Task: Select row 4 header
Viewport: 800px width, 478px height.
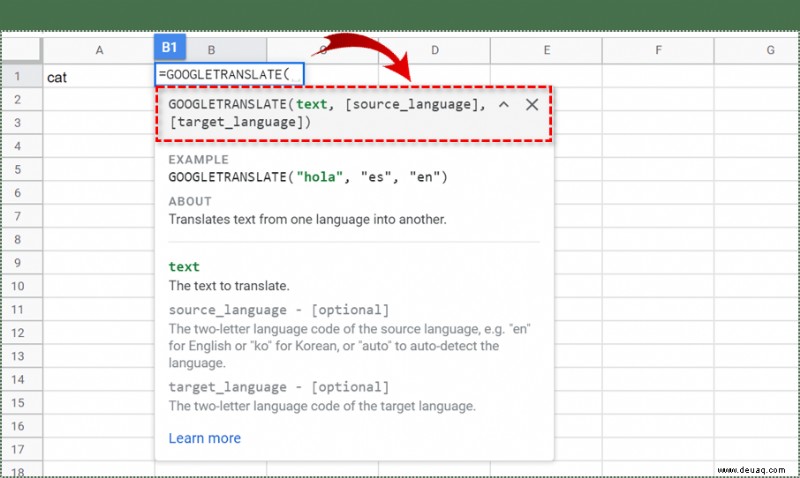Action: coord(21,146)
